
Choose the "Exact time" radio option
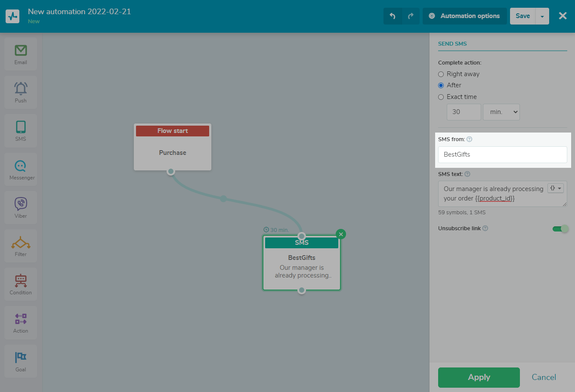point(441,97)
